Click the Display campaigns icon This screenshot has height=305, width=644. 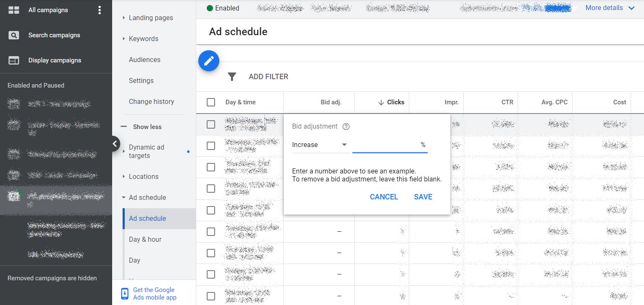coord(13,60)
